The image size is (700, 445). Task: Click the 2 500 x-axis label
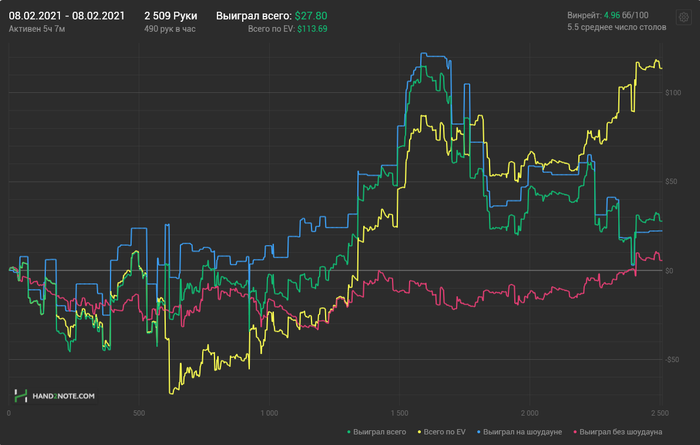pyautogui.click(x=660, y=413)
